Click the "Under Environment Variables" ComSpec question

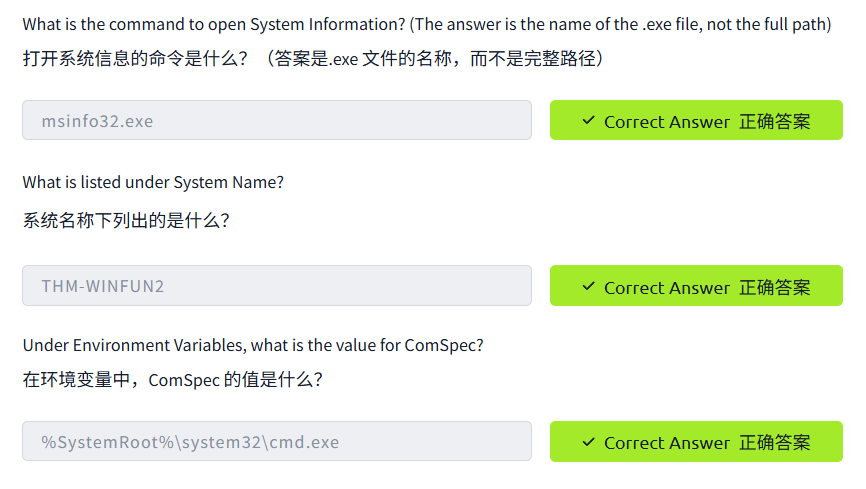click(x=253, y=345)
